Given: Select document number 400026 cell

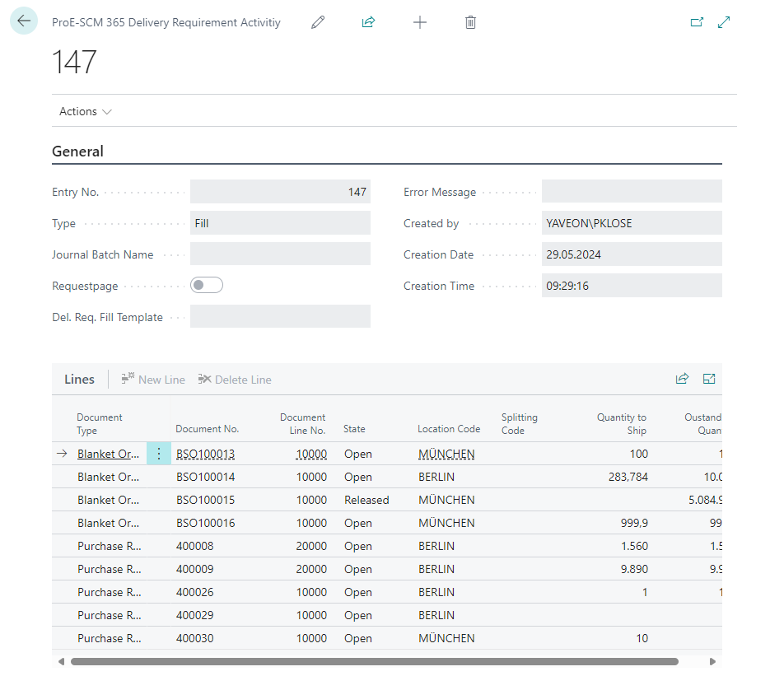Looking at the screenshot, I should pos(195,592).
